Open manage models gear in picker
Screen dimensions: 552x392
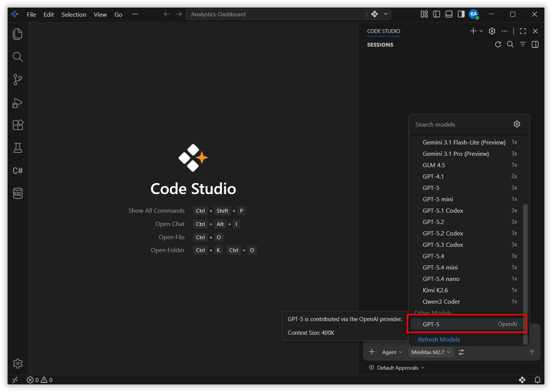click(x=517, y=124)
